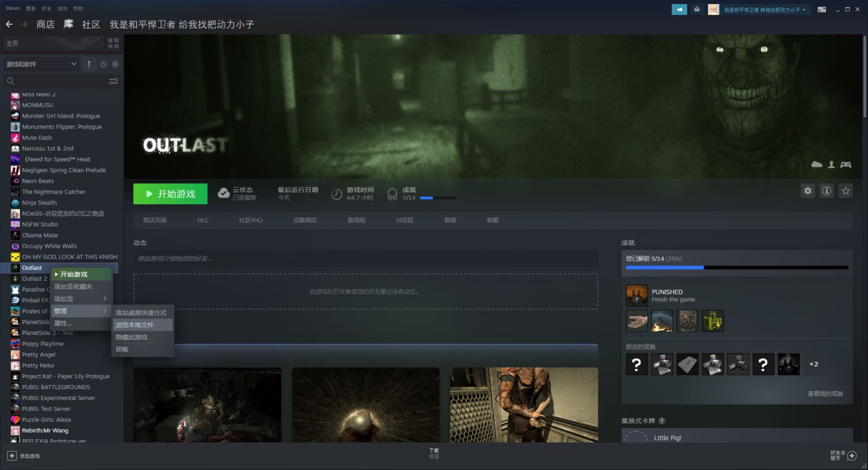
Task: Click the library search magnifier icon
Action: (11, 81)
